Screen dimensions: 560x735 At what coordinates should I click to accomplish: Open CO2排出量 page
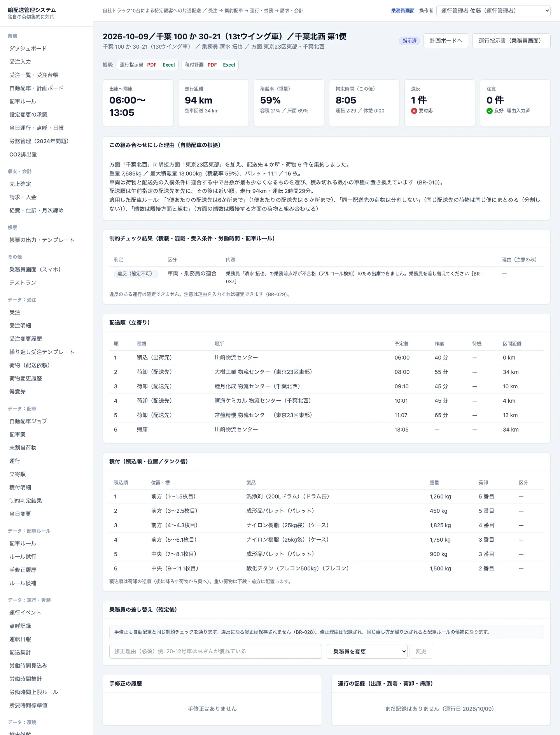(x=23, y=154)
